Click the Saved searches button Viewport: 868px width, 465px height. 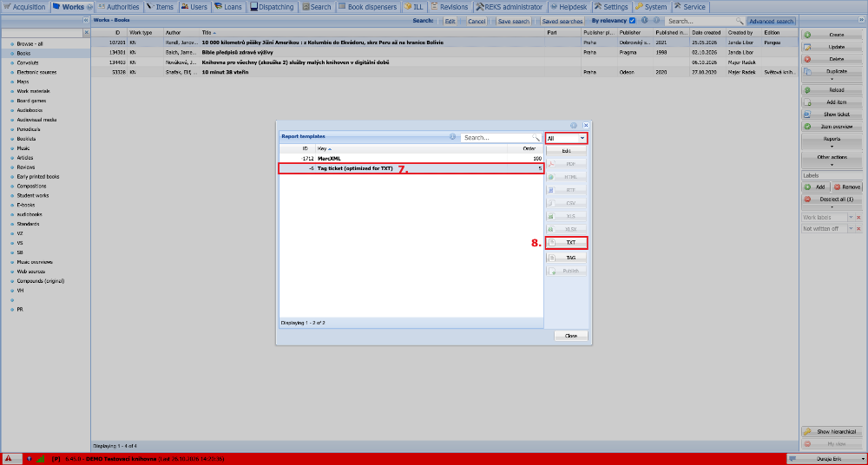[x=562, y=21]
